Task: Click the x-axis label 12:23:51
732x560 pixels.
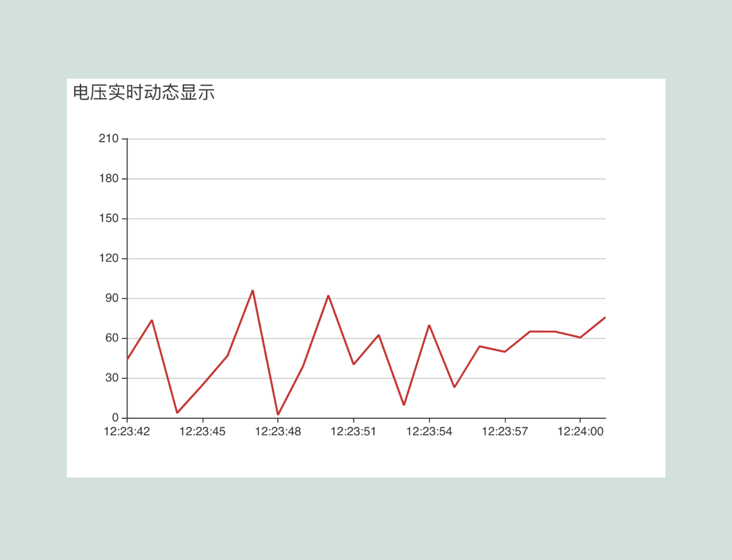Action: [355, 432]
